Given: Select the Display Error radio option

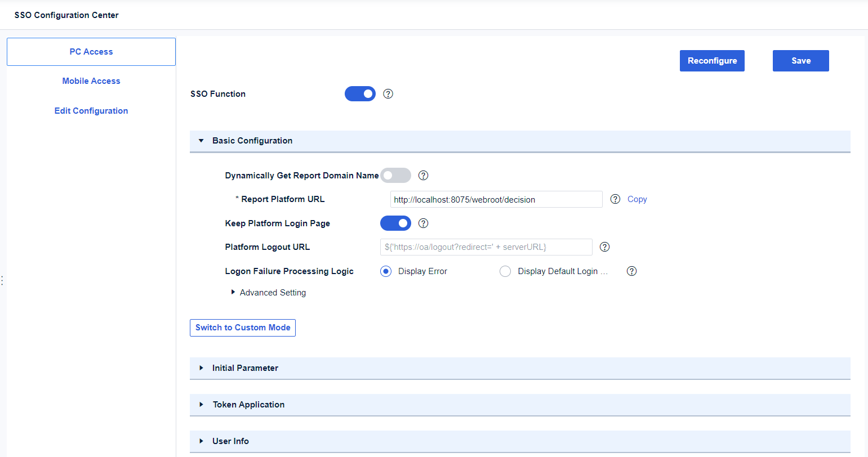Looking at the screenshot, I should 386,271.
